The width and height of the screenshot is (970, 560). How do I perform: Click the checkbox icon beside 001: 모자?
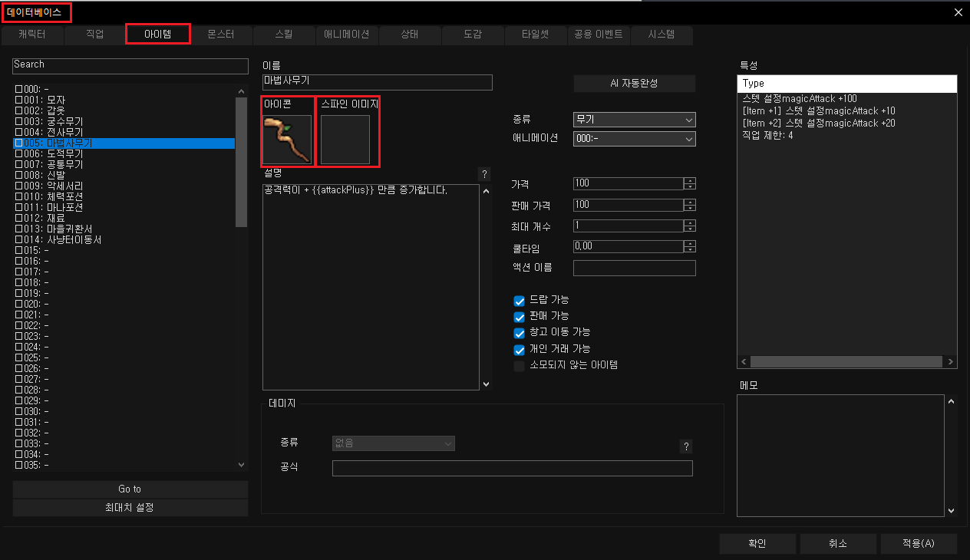[18, 100]
